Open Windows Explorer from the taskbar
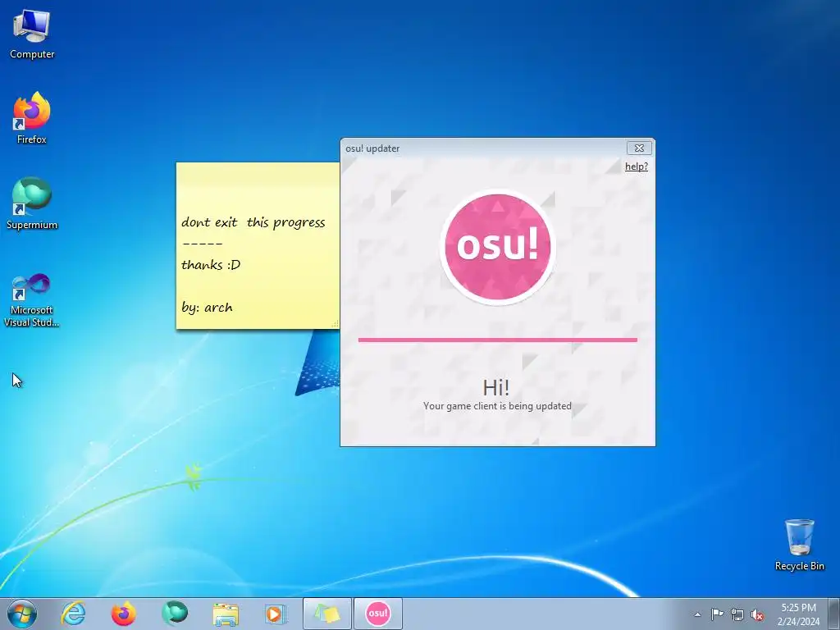The image size is (840, 630). pos(226,614)
